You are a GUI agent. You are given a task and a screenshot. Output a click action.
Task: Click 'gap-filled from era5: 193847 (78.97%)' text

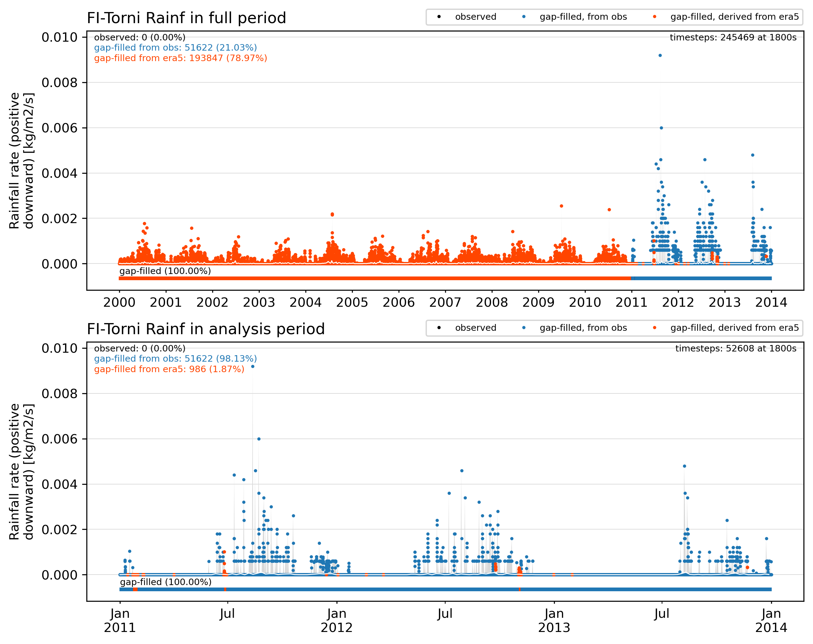pyautogui.click(x=180, y=58)
